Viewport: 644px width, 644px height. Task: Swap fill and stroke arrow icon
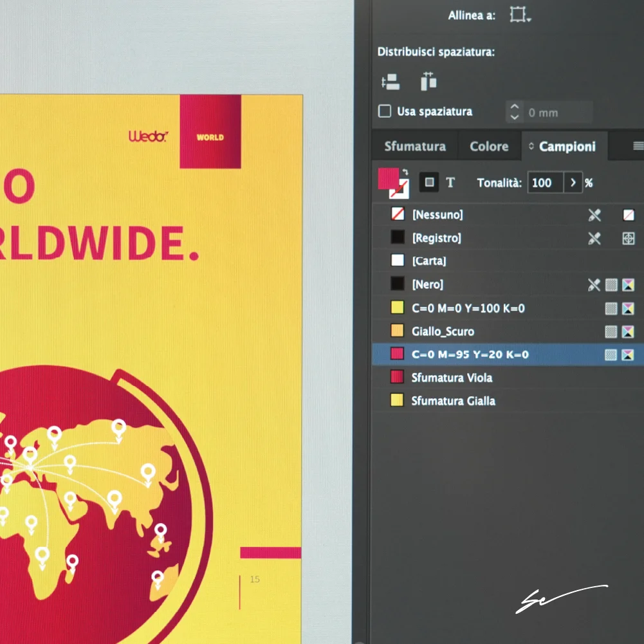[405, 172]
